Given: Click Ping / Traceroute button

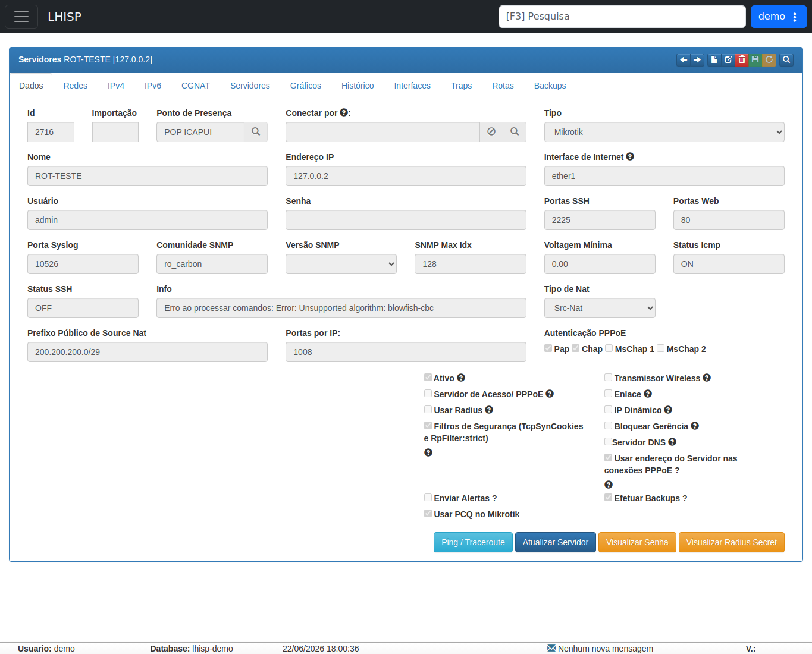Looking at the screenshot, I should pyautogui.click(x=473, y=542).
